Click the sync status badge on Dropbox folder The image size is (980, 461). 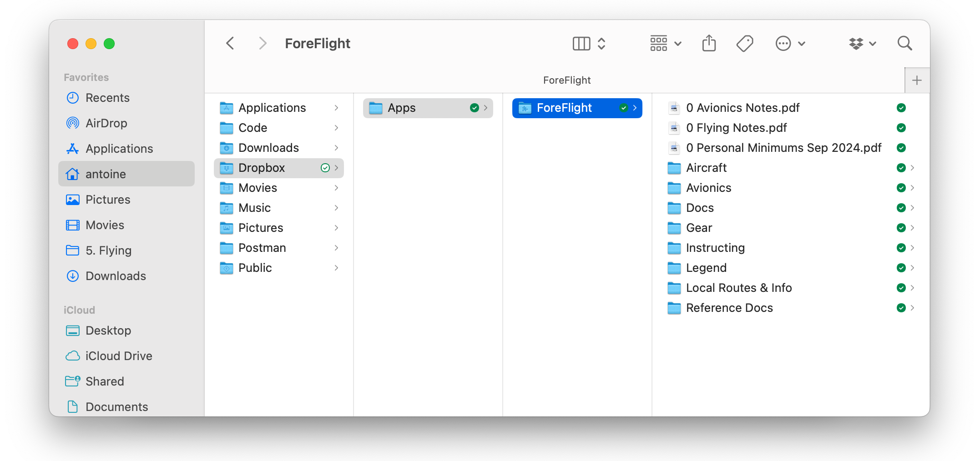click(x=325, y=168)
